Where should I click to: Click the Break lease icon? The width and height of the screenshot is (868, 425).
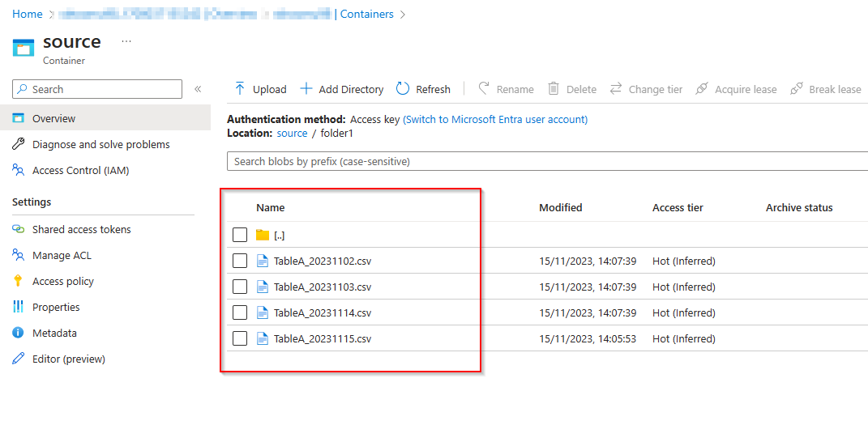(797, 89)
